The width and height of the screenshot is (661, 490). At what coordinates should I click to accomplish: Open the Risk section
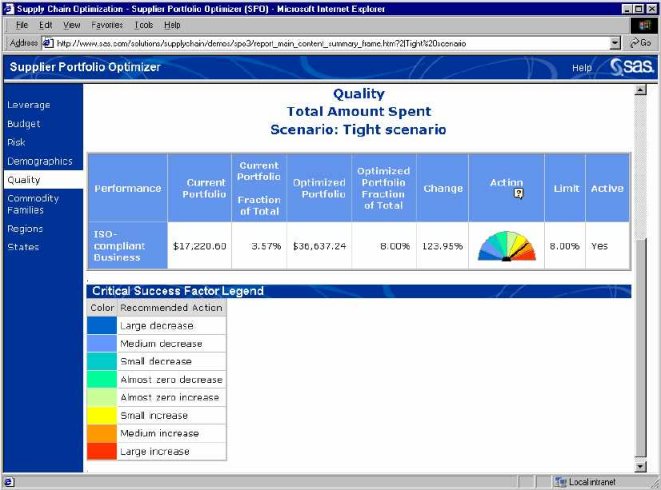pos(16,143)
